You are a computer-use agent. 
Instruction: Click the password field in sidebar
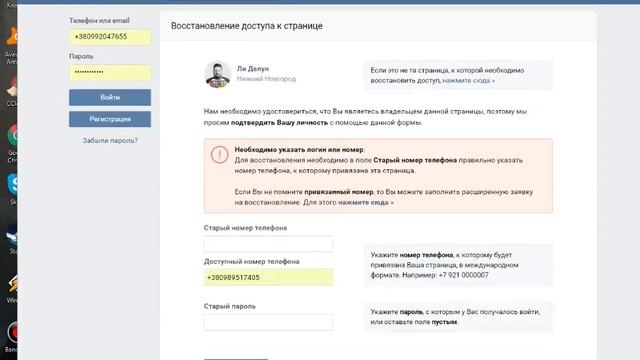pos(110,72)
